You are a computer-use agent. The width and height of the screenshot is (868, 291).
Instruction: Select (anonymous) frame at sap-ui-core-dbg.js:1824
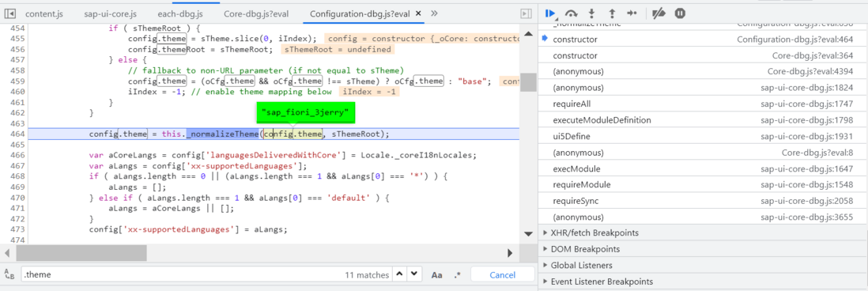(x=703, y=88)
